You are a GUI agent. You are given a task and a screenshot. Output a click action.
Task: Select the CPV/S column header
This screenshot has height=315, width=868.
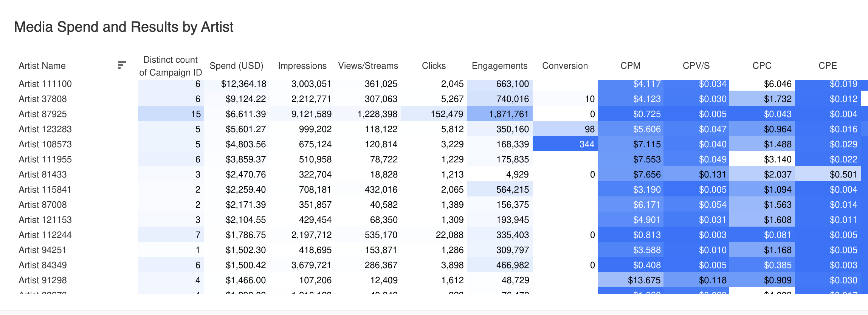(696, 66)
